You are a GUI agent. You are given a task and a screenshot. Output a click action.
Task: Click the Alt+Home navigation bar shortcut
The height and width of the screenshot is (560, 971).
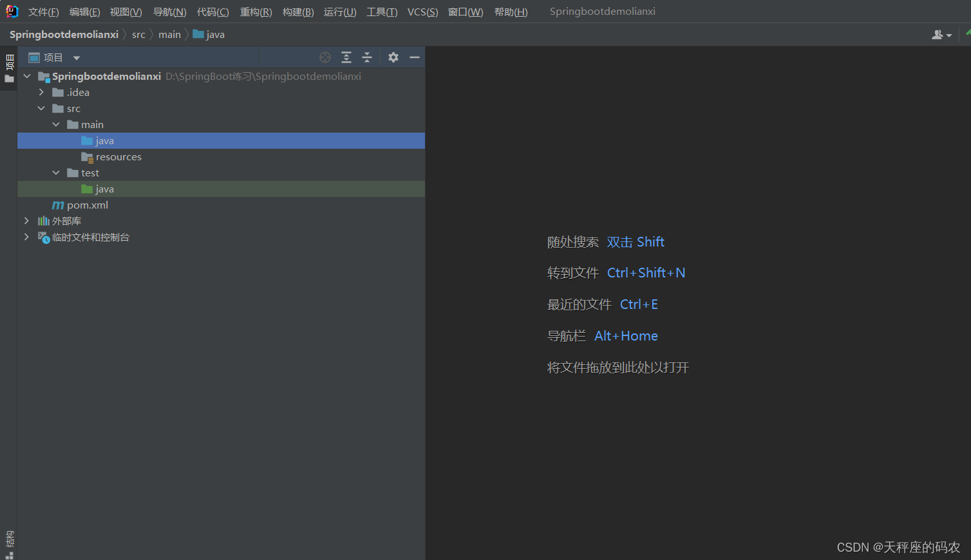pos(626,336)
